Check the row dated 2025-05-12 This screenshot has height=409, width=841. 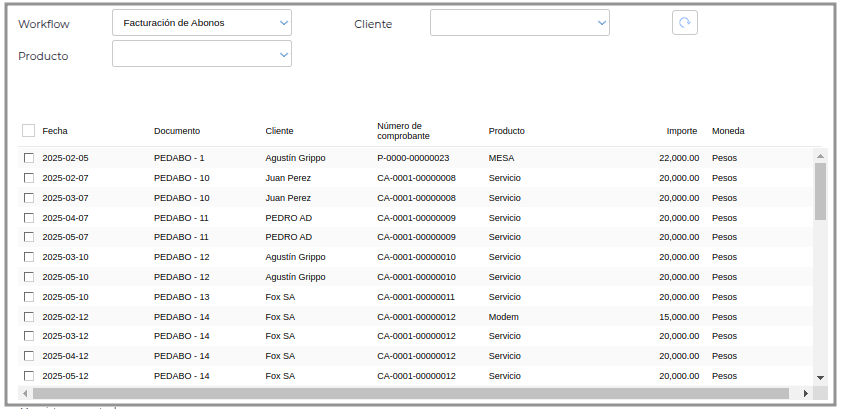pos(29,376)
